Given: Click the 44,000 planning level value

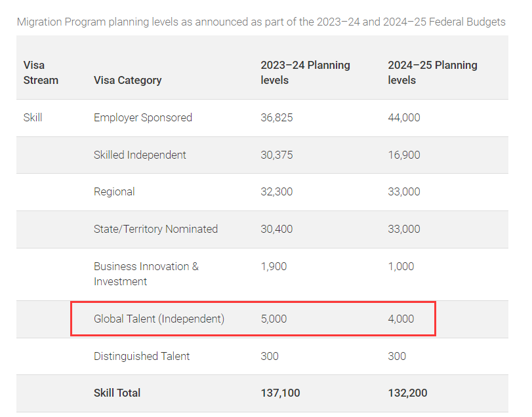Looking at the screenshot, I should [x=404, y=117].
